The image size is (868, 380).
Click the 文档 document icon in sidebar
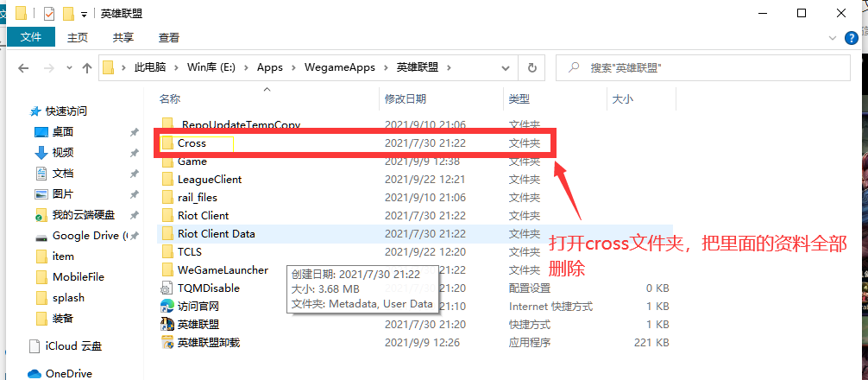click(x=41, y=174)
